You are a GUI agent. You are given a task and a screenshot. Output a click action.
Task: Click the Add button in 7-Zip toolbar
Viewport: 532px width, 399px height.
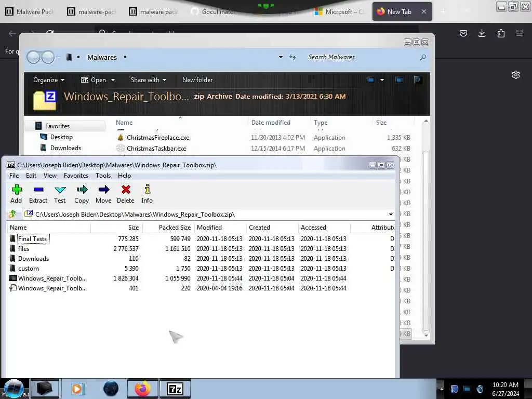16,194
